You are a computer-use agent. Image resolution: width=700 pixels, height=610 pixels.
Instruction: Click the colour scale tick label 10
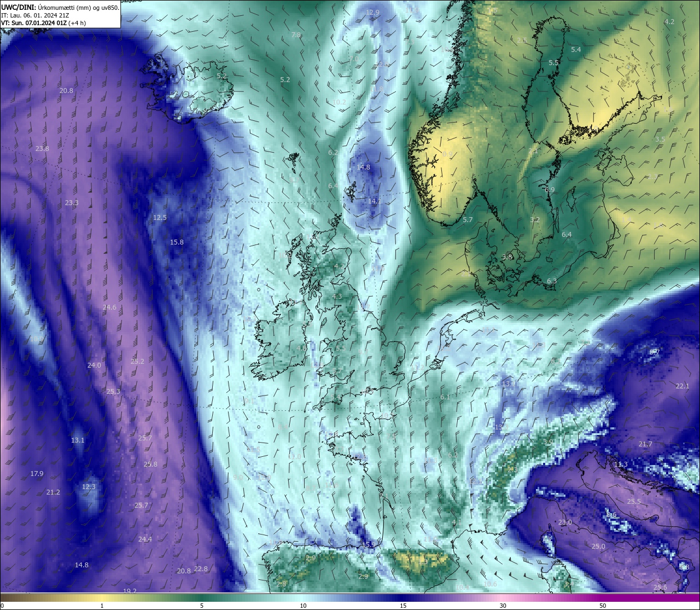click(x=303, y=606)
